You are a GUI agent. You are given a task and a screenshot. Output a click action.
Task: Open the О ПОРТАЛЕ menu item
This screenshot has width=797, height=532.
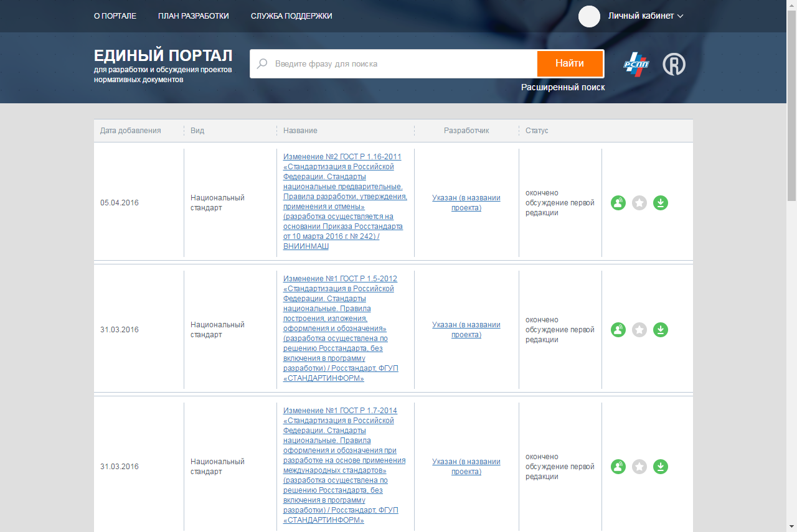[x=115, y=16]
